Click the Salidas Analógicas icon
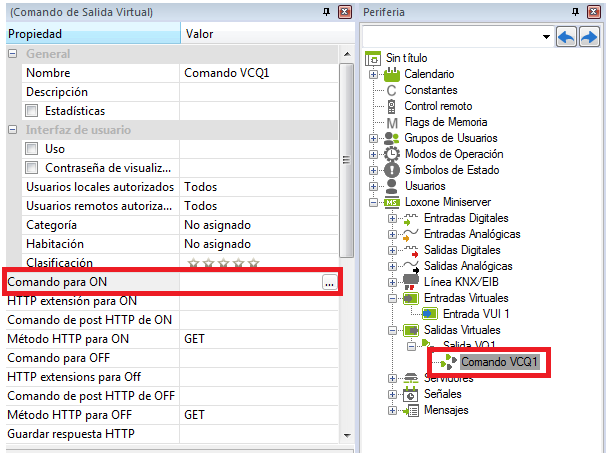Image resolution: width=606 pixels, height=454 pixels. click(411, 267)
